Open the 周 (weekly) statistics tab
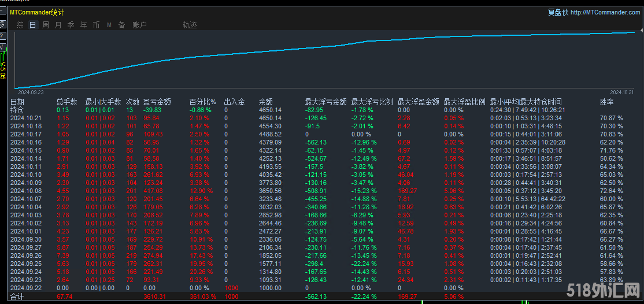 tap(46, 25)
